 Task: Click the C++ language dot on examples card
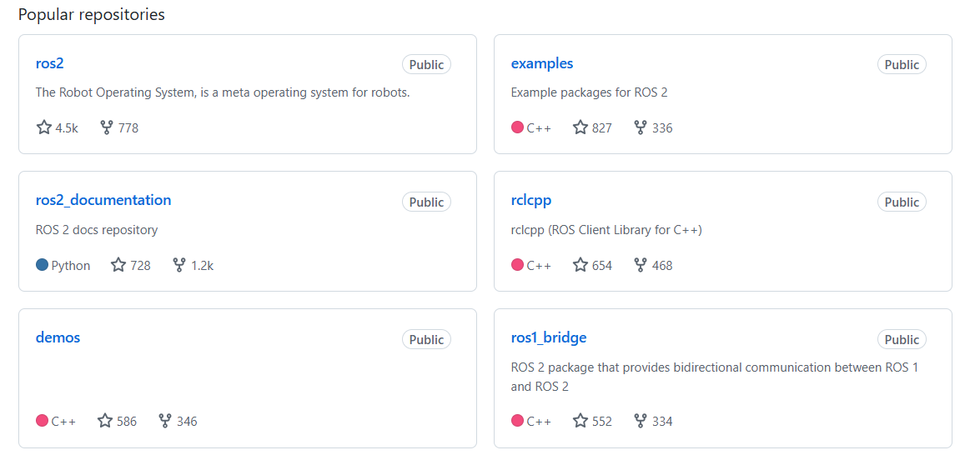click(517, 127)
